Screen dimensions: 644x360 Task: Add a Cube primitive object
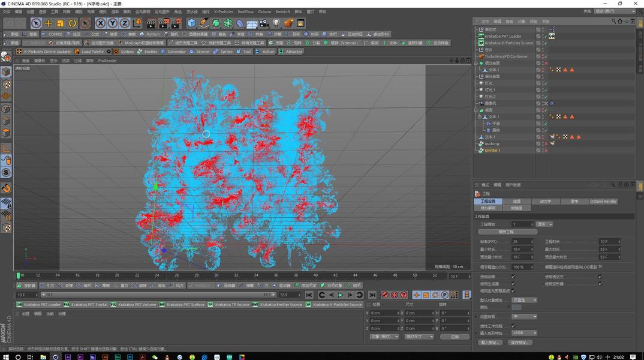[192, 23]
